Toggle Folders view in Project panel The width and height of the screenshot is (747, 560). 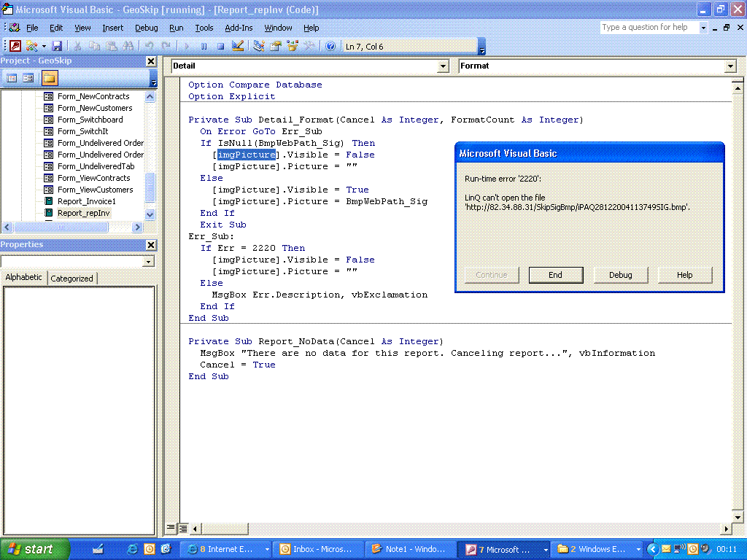tap(50, 77)
